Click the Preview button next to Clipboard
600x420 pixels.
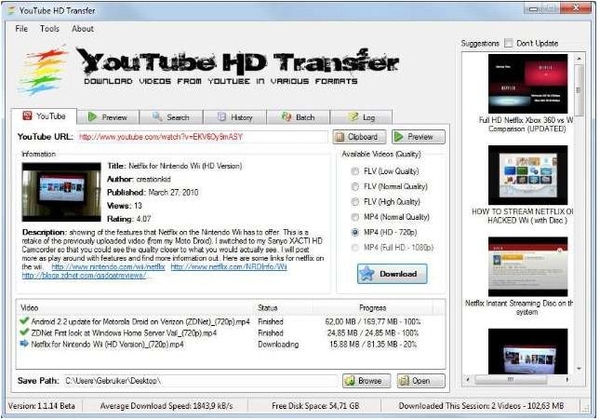[418, 137]
